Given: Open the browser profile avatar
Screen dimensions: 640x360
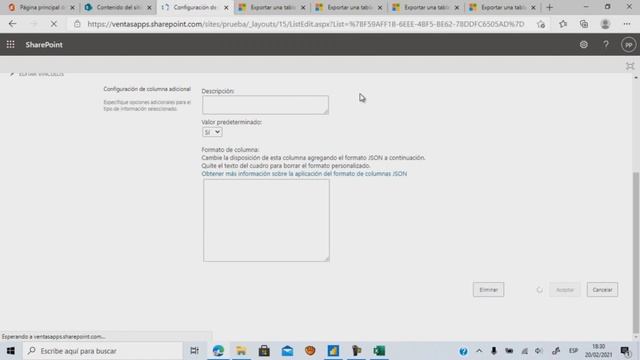Looking at the screenshot, I should click(605, 24).
